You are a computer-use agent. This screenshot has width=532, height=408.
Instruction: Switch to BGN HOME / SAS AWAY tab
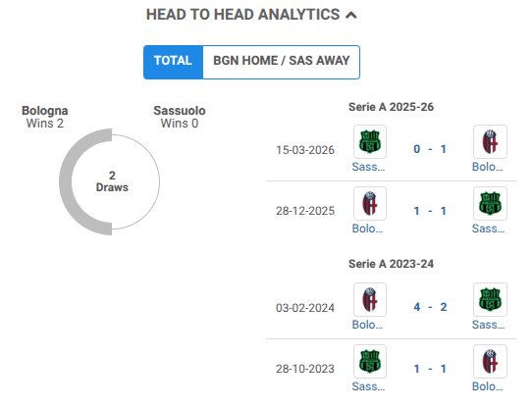pyautogui.click(x=282, y=62)
